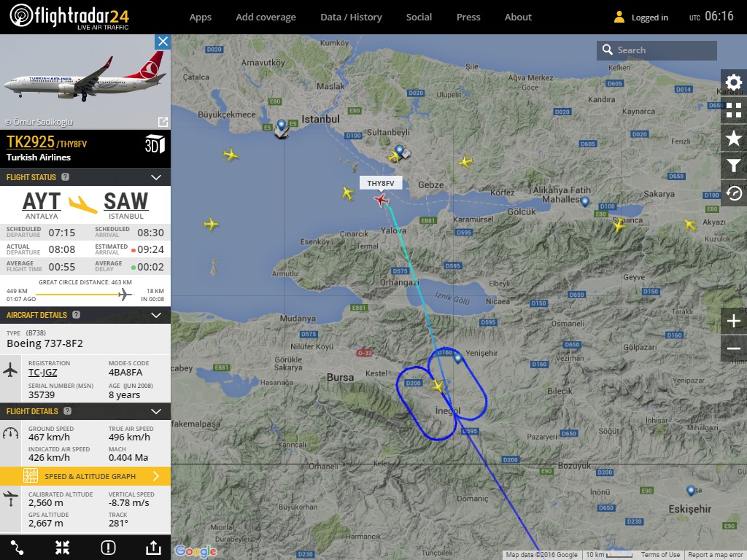Click the share flight icon
Image resolution: width=747 pixels, height=560 pixels.
click(x=153, y=548)
